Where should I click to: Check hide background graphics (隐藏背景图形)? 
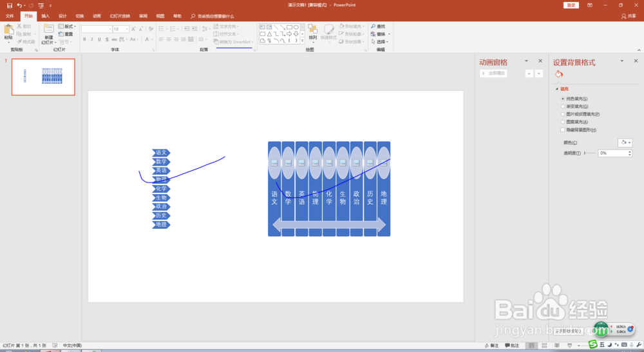tap(563, 130)
